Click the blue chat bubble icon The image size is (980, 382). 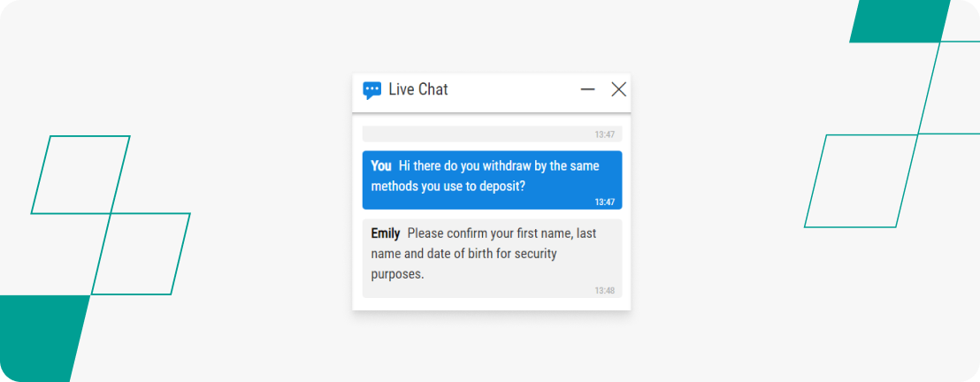pos(372,91)
